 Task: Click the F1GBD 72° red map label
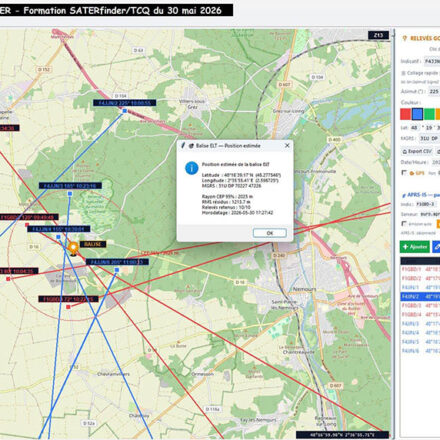pyautogui.click(x=68, y=299)
